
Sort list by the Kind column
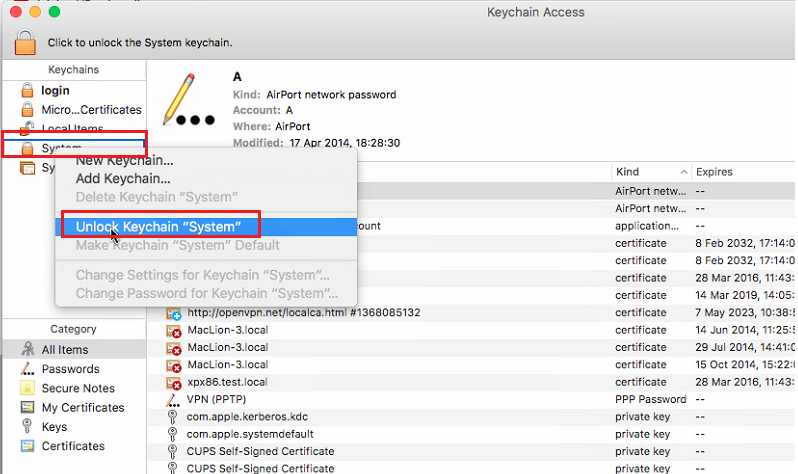(x=651, y=172)
